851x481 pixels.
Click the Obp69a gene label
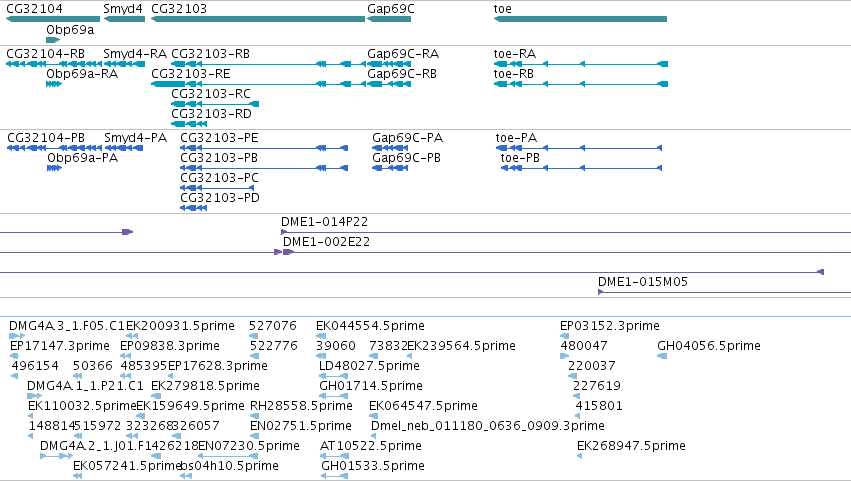pos(70,30)
